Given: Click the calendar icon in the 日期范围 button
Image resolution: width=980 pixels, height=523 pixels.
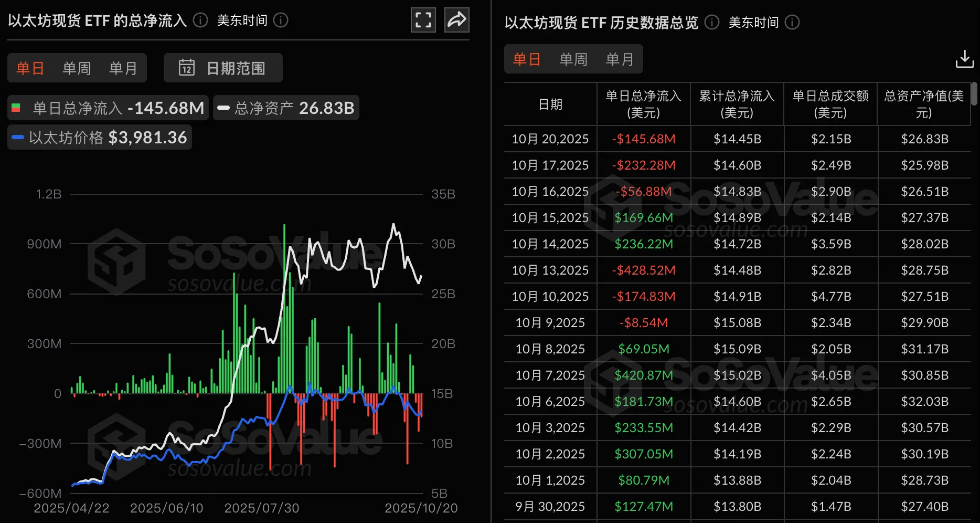Looking at the screenshot, I should (x=187, y=68).
